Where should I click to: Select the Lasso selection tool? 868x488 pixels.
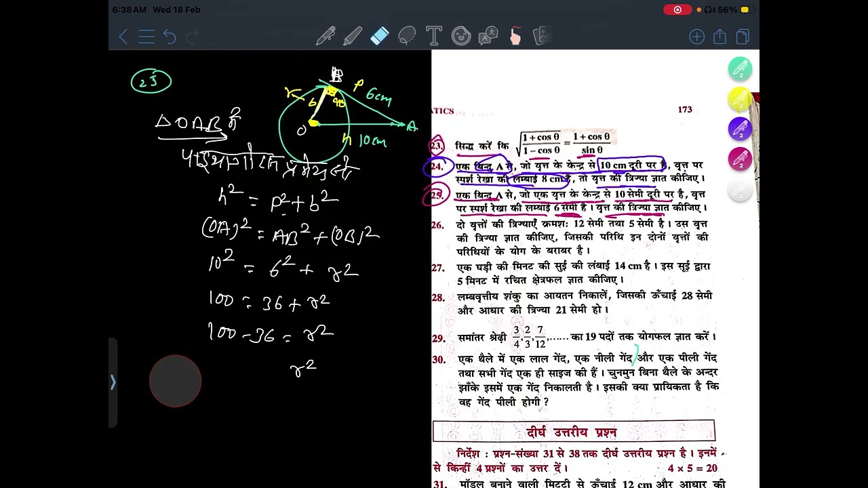coord(407,36)
